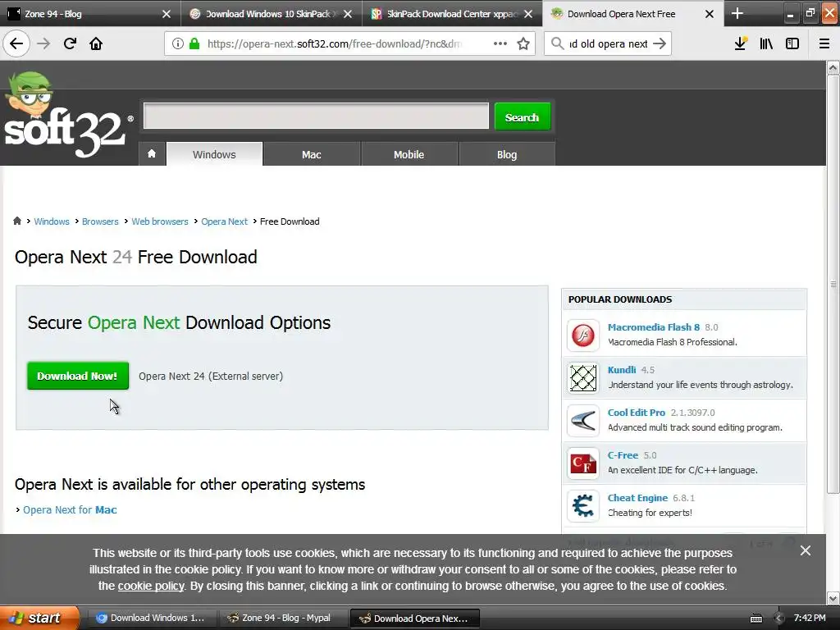Screen dimensions: 840x630
Task: Click the breadcrumb home icon
Action: point(17,221)
